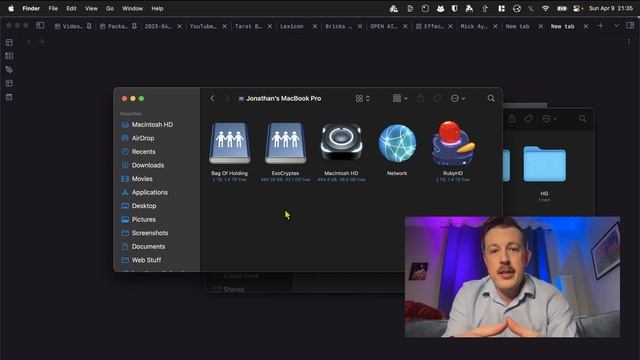Close the Lexicon tab

click(x=315, y=26)
